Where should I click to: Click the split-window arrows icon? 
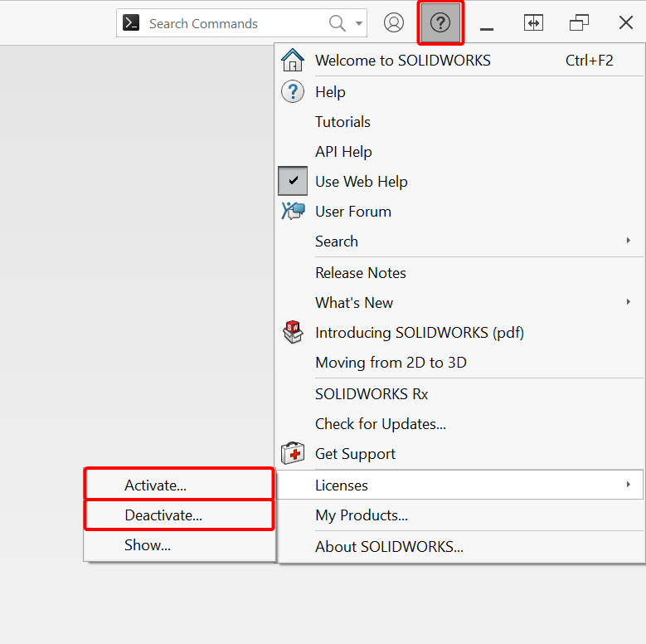(x=533, y=22)
